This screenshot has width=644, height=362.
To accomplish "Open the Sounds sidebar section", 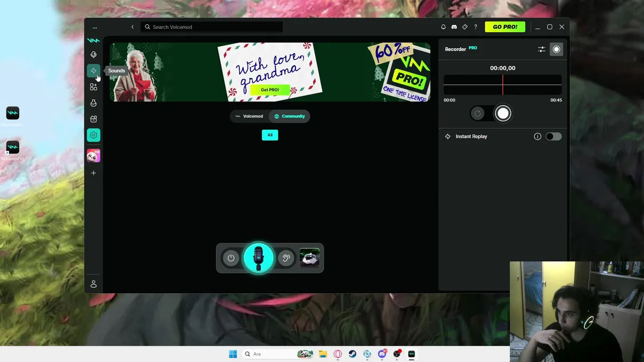I will pos(94,71).
